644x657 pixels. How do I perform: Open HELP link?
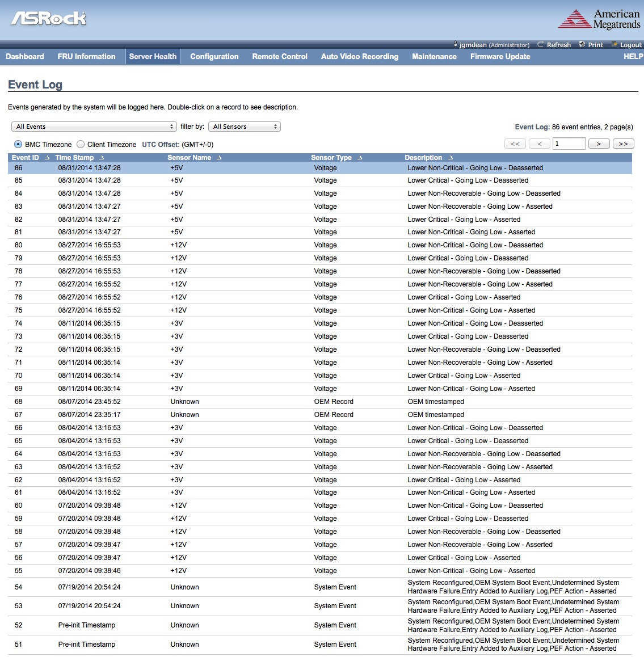coord(633,57)
